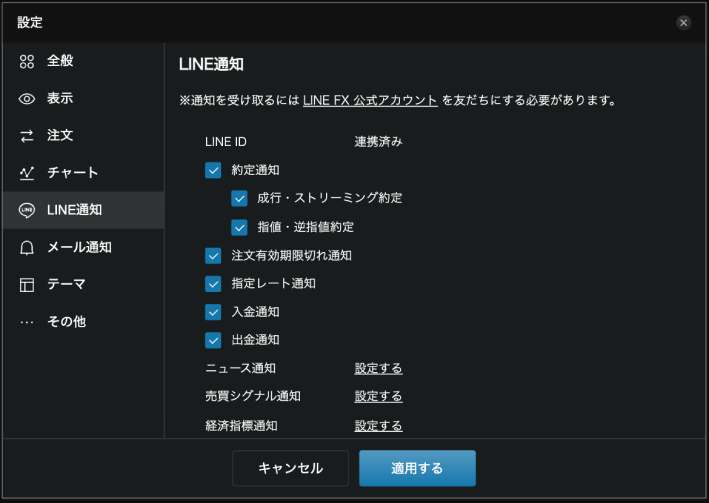
Task: Click the テーマ layout icon
Action: coord(27,285)
